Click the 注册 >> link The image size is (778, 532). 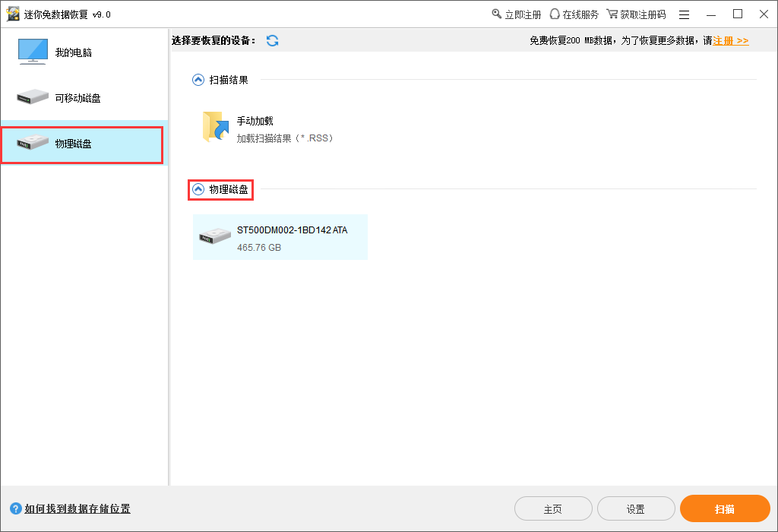[x=731, y=41]
